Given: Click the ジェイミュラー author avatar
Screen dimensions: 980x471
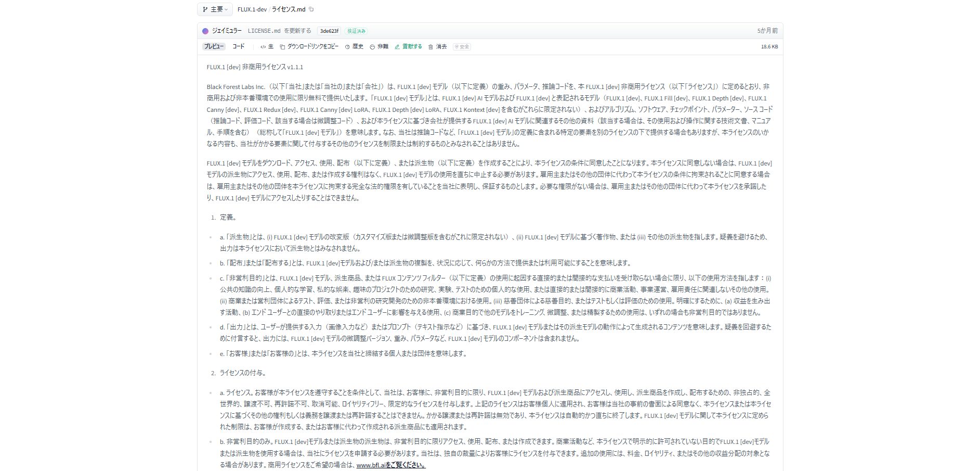Looking at the screenshot, I should [x=205, y=31].
